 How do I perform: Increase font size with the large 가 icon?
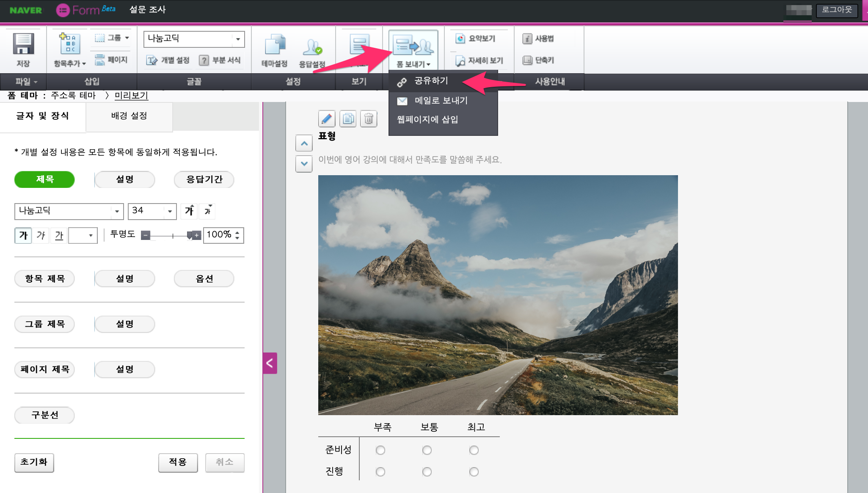tap(189, 211)
